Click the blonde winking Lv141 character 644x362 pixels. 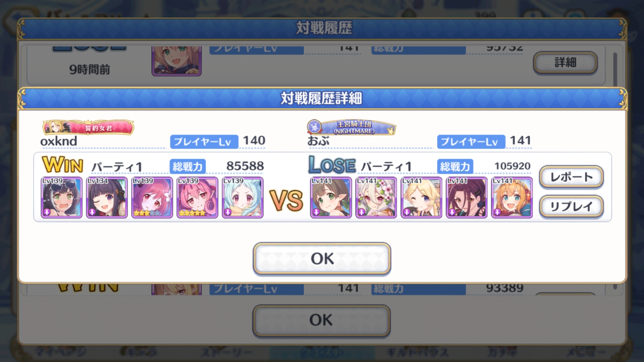pos(421,197)
